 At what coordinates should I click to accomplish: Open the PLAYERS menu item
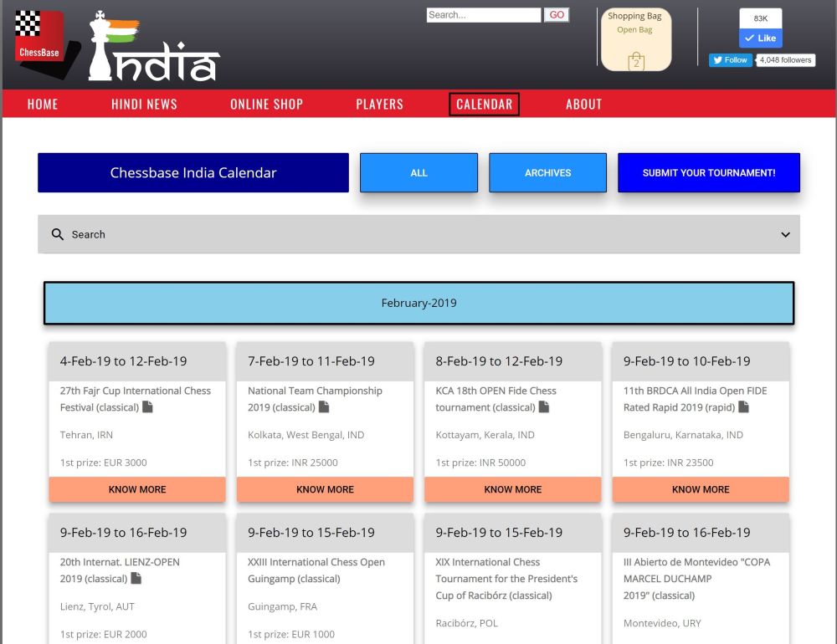[x=379, y=104]
